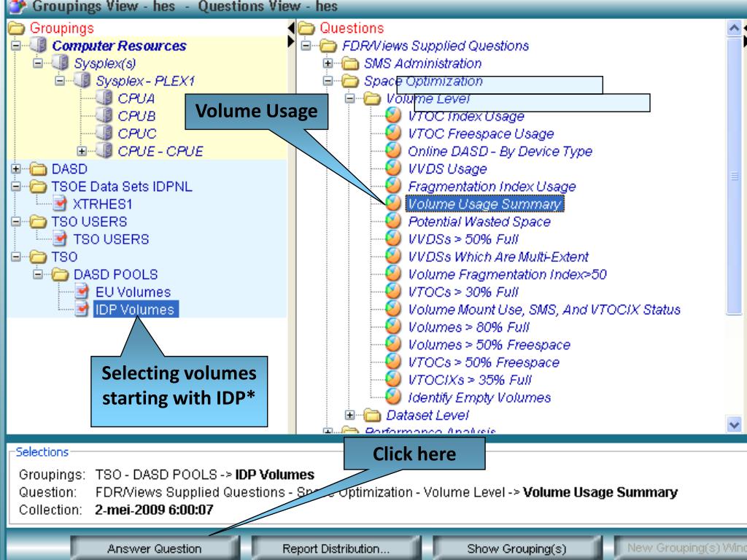Click the Questions pane scroll up arrow
747x560 pixels.
click(x=734, y=28)
